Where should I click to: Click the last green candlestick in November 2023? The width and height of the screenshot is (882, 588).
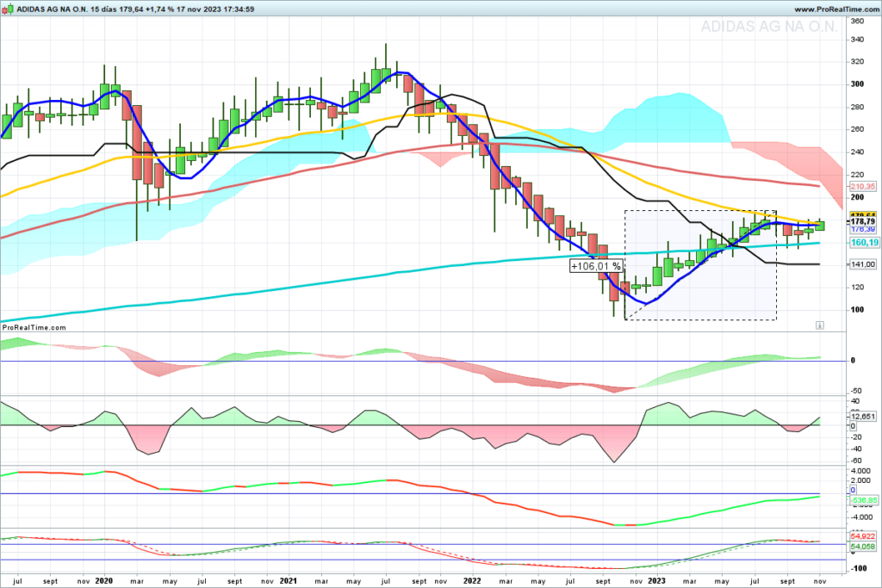click(819, 226)
